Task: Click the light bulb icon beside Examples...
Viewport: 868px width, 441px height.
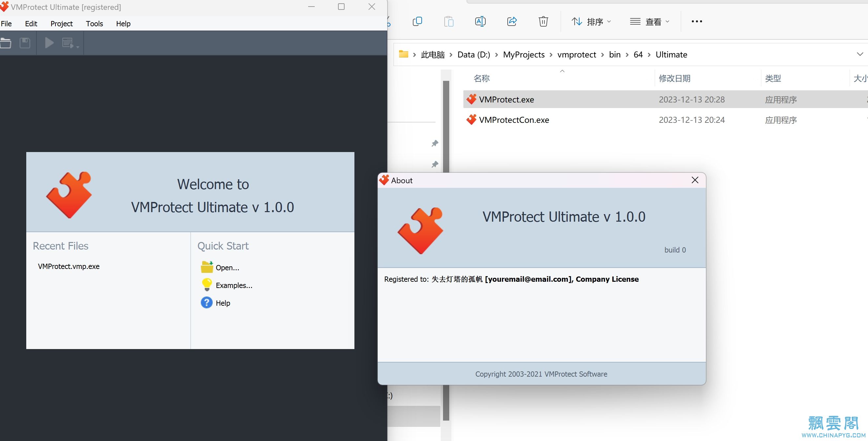Action: [207, 285]
